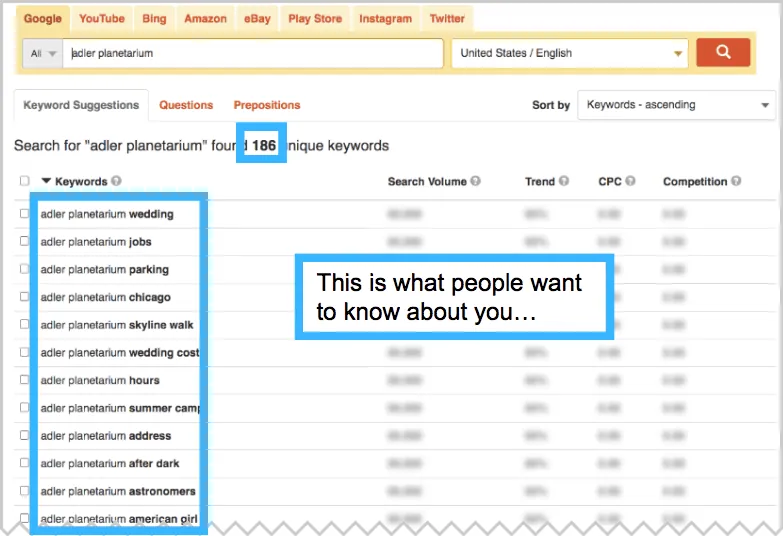
Task: Toggle the Keywords column sort arrow
Action: coord(46,181)
